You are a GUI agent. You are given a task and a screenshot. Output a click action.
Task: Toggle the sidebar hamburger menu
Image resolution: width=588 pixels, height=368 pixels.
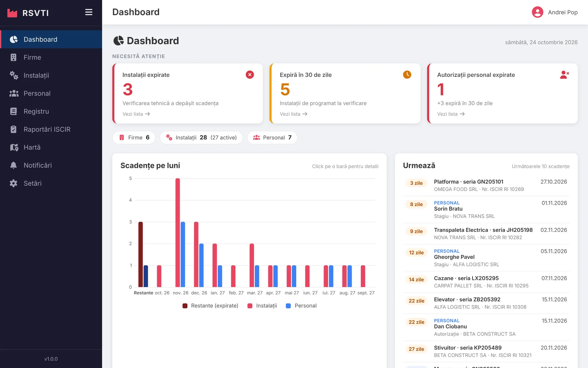click(x=89, y=12)
